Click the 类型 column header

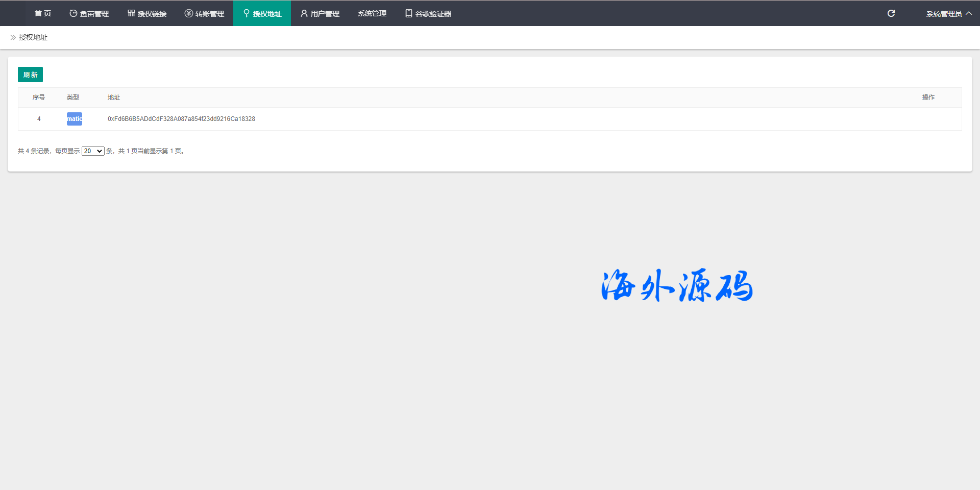73,97
